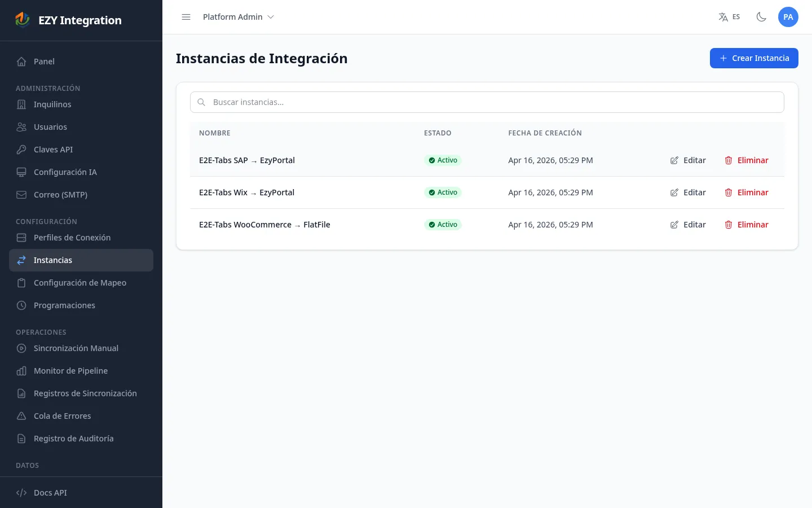812x508 pixels.
Task: Open Monitor de Pipeline
Action: click(x=81, y=371)
